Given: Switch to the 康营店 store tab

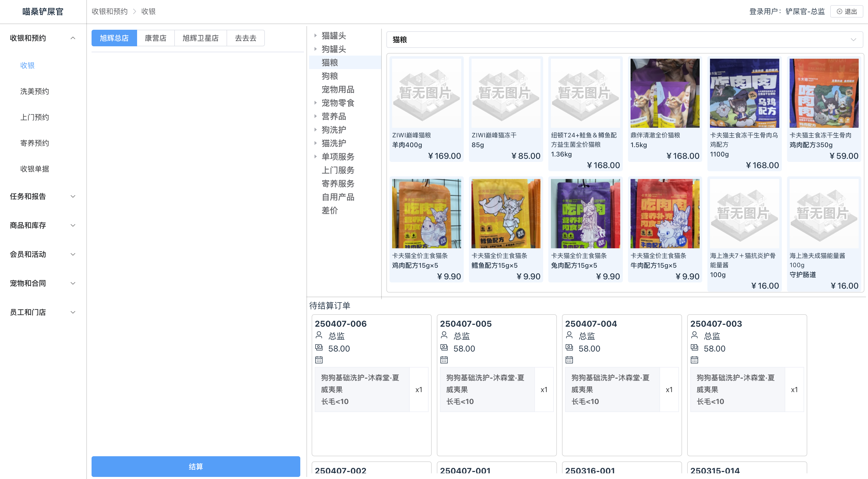Looking at the screenshot, I should click(155, 38).
